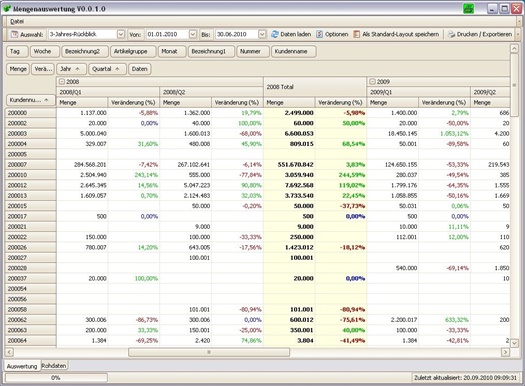Viewport: 525px width, 386px height.
Task: Click the Drucken / Exportieren printer icon
Action: (x=451, y=34)
